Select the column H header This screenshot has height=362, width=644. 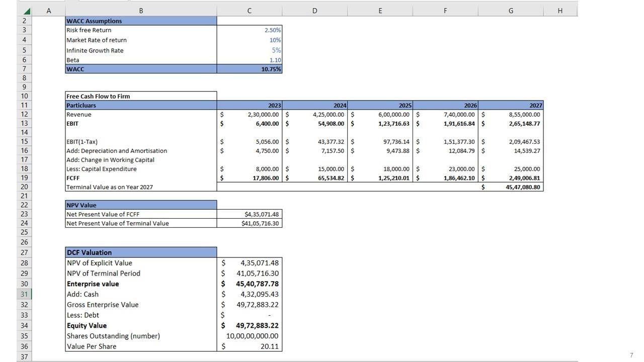click(559, 11)
